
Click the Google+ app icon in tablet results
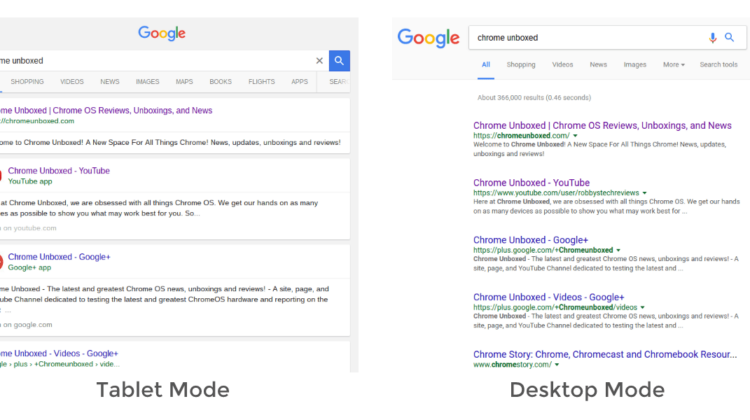(x=1, y=262)
